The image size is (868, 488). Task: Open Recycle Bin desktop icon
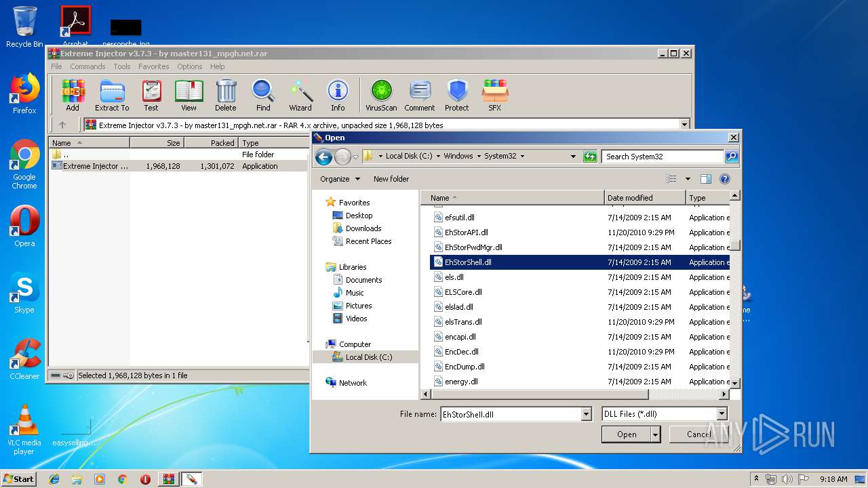[x=24, y=27]
